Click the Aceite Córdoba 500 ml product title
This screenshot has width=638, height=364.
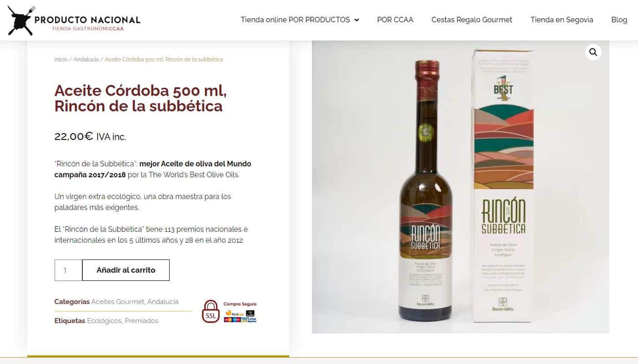pos(141,98)
